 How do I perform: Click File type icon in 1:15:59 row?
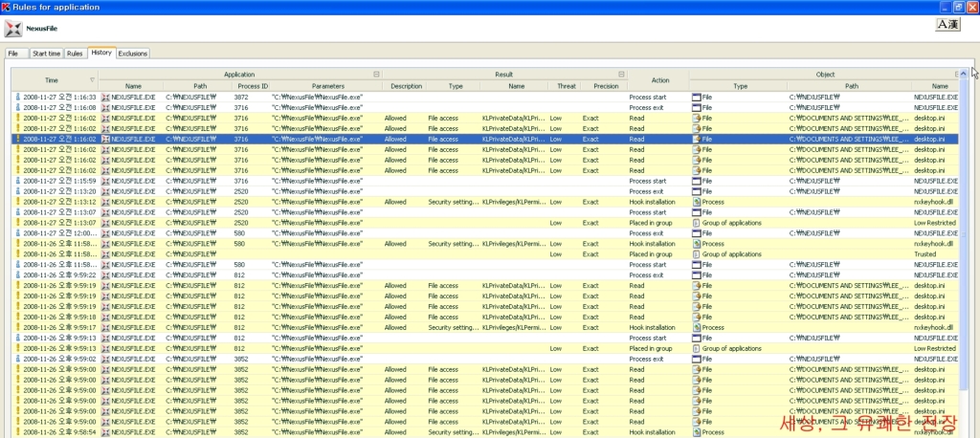coord(697,181)
